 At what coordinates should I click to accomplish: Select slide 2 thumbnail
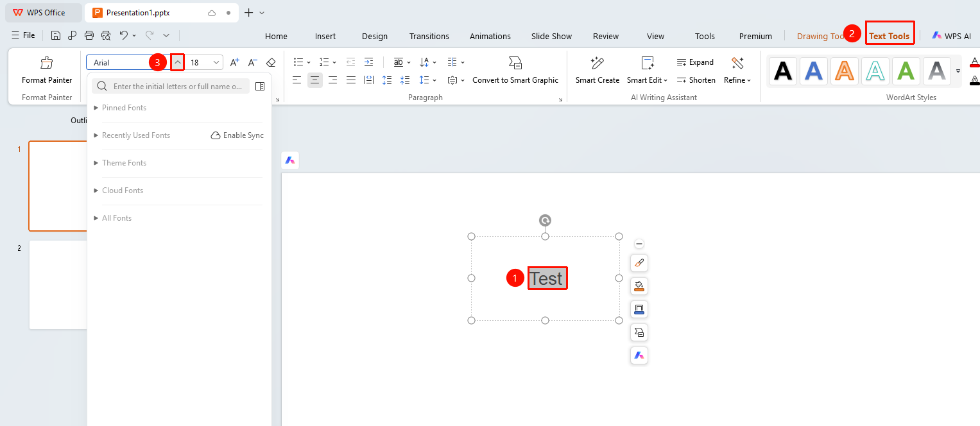coord(58,285)
